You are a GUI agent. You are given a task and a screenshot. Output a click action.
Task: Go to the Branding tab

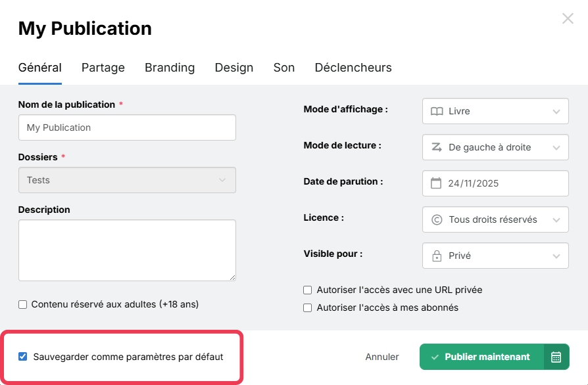click(170, 68)
